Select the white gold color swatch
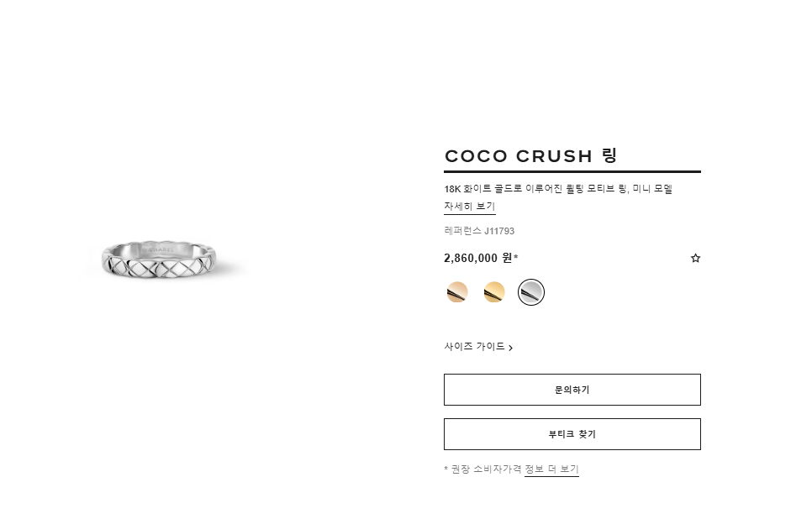The width and height of the screenshot is (812, 519). pyautogui.click(x=531, y=292)
